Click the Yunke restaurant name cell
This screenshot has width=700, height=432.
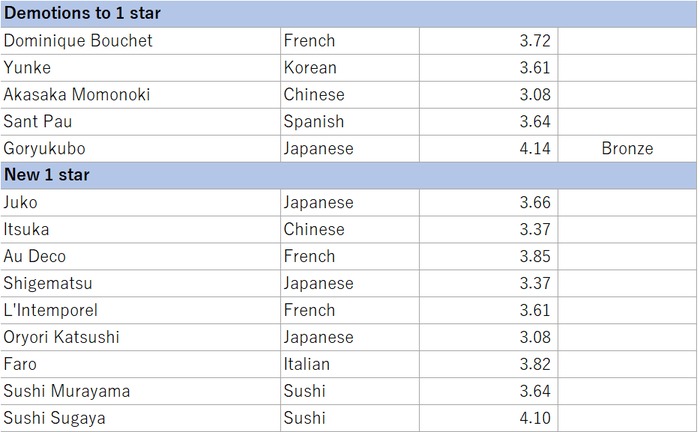tap(141, 68)
